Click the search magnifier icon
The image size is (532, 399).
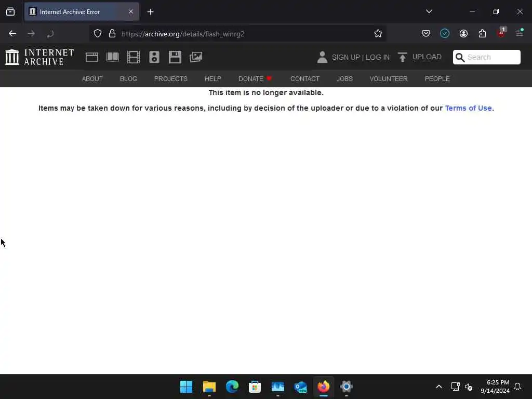point(460,57)
